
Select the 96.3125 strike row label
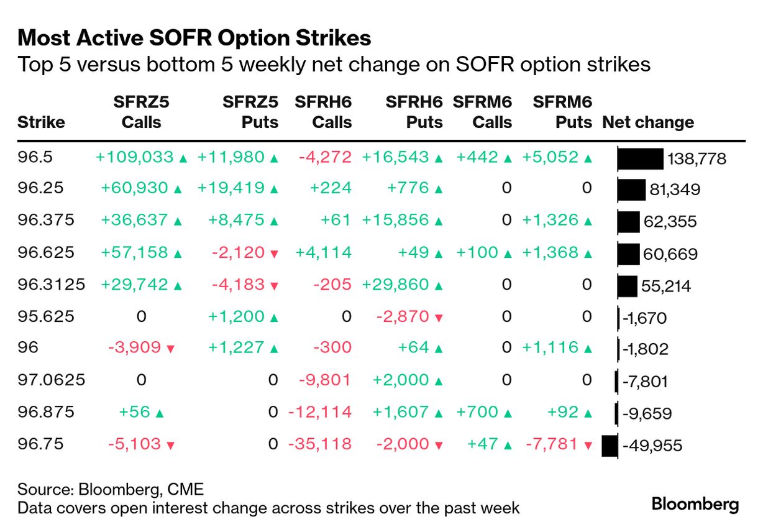(51, 285)
